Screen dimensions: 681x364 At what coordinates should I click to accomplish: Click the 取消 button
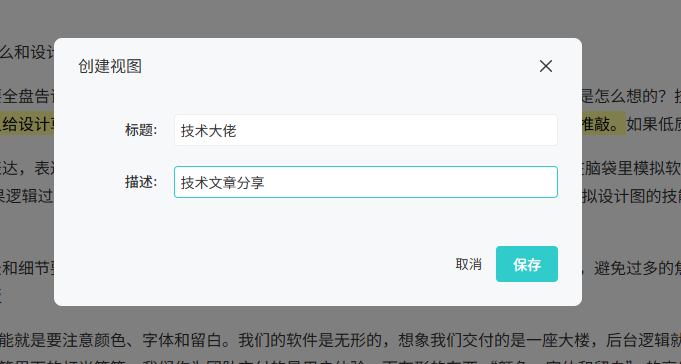coord(468,264)
